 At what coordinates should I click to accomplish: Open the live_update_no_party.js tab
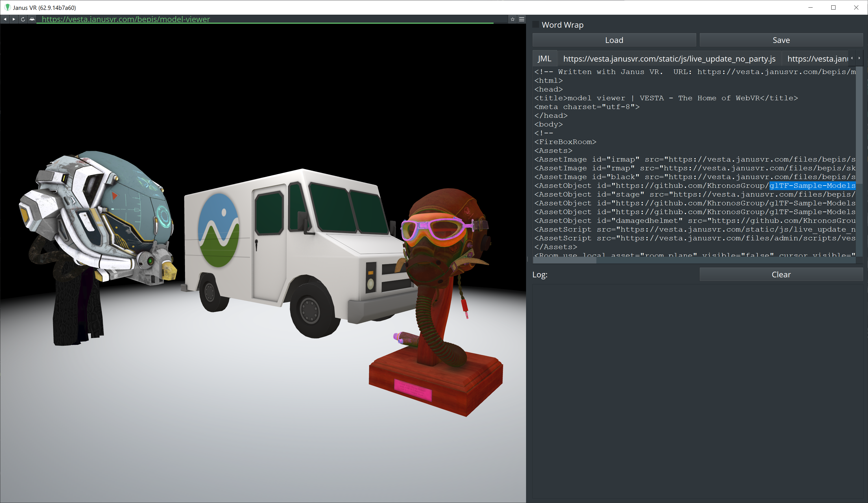point(669,59)
